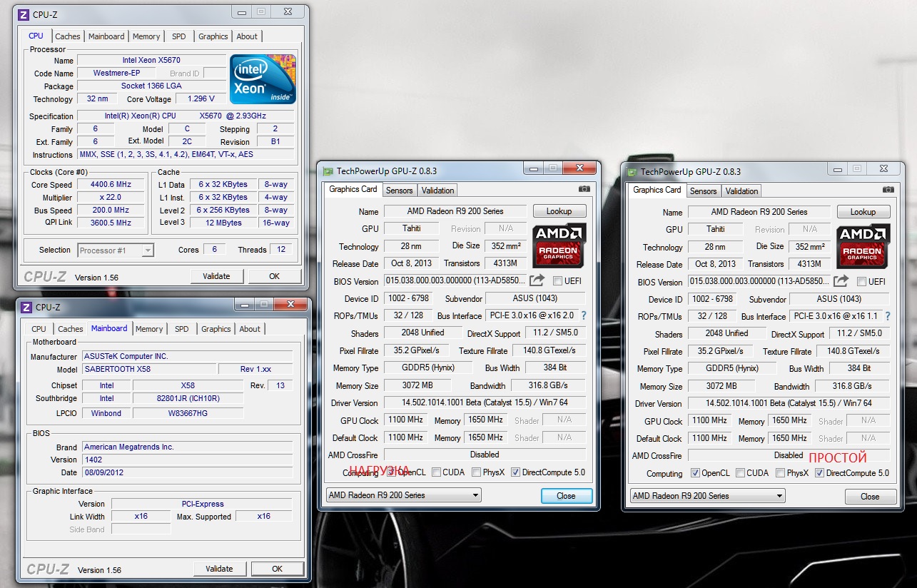
Task: Click Validate button in upper CPU-Z window
Action: click(x=216, y=276)
